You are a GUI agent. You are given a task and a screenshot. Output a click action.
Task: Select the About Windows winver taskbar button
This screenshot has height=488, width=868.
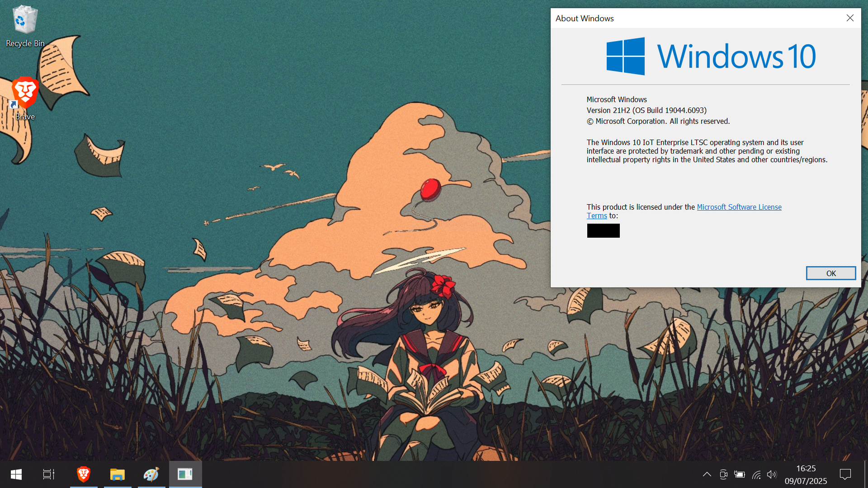click(x=185, y=474)
